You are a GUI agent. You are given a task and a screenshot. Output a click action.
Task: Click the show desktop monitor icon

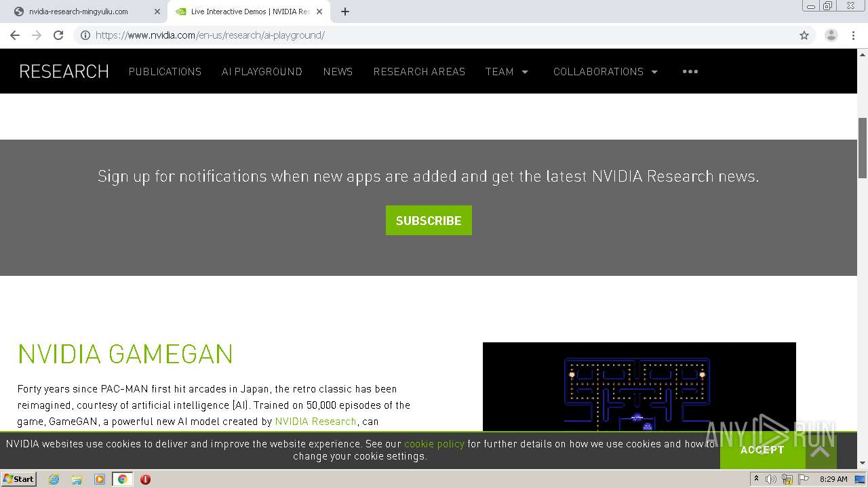(861, 479)
